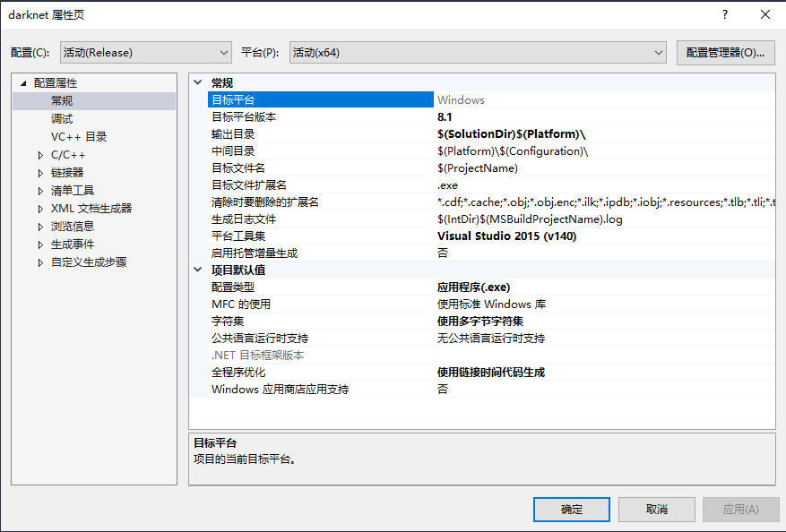This screenshot has height=532, width=786.
Task: Collapse the 项目默认值 property group
Action: pyautogui.click(x=197, y=270)
